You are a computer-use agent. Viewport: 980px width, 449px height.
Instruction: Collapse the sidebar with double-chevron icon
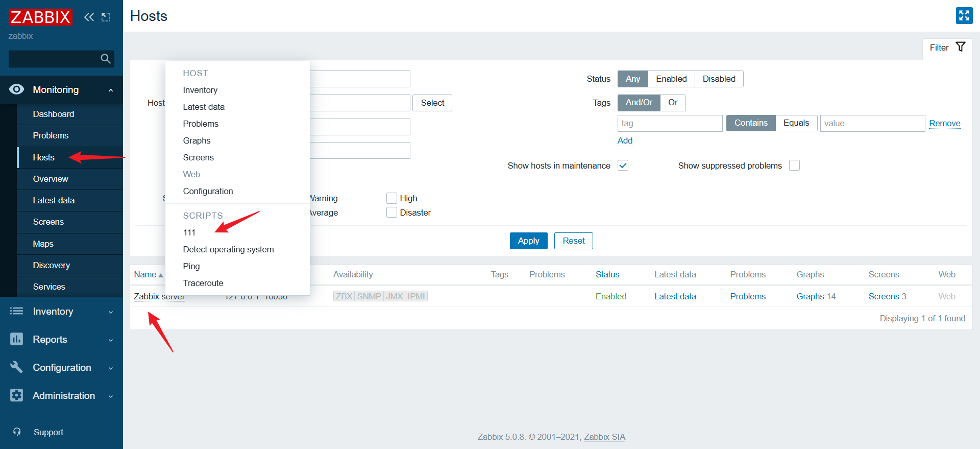coord(89,17)
